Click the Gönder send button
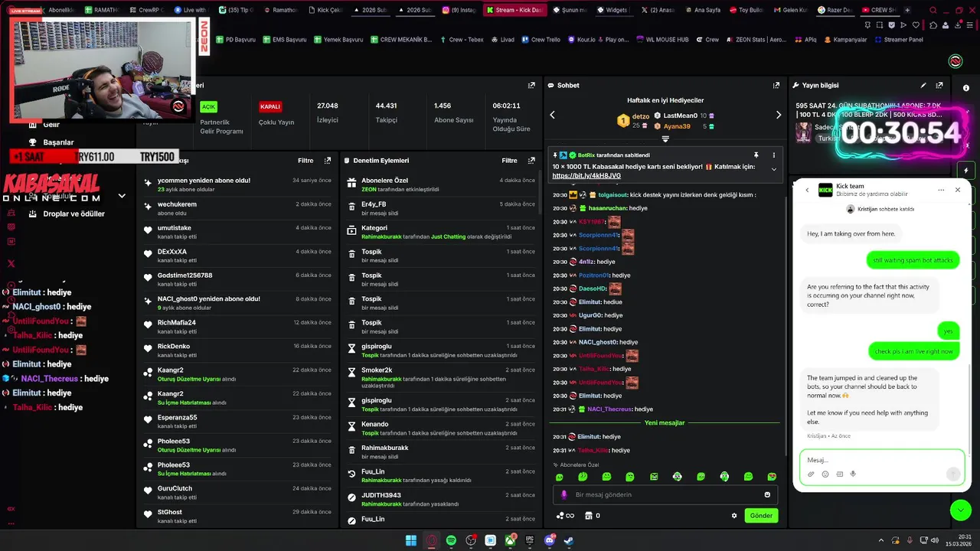Screen dimensions: 980x551 click(761, 516)
